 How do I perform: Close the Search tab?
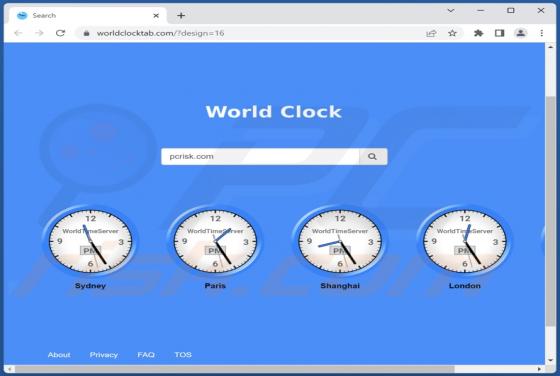156,16
